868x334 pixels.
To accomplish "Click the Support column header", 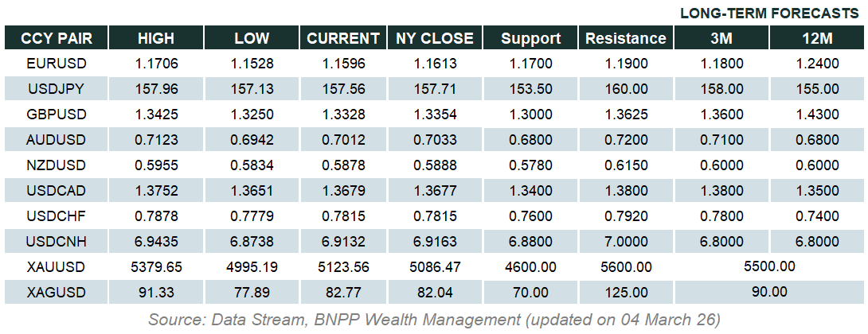I will click(x=531, y=38).
